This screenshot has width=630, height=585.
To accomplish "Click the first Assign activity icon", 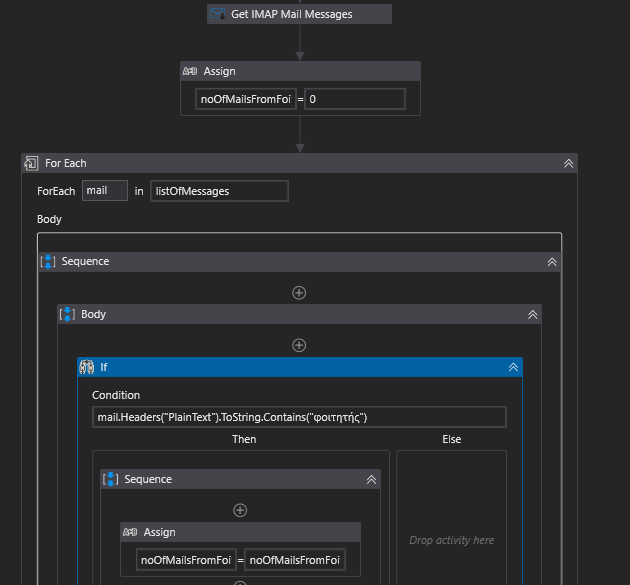I will [190, 72].
